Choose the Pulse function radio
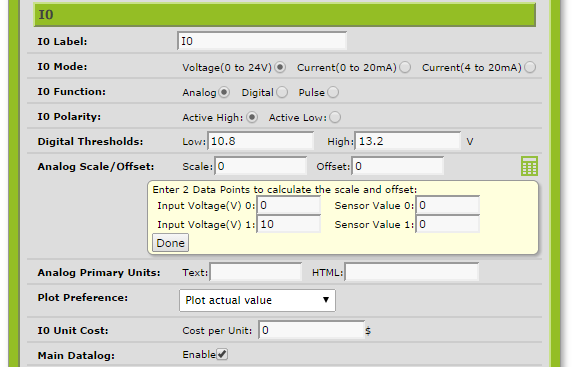 tap(333, 92)
